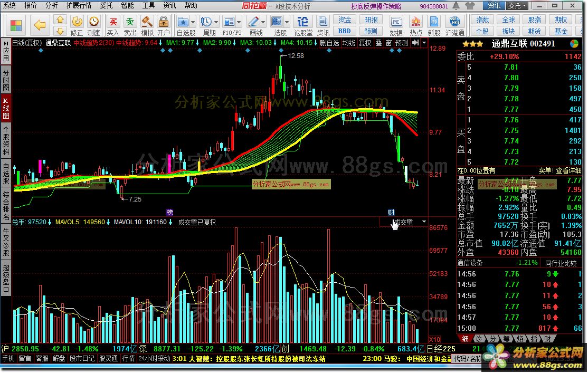
Task: Click the pie chart icon beside 002491
Action: click(574, 44)
